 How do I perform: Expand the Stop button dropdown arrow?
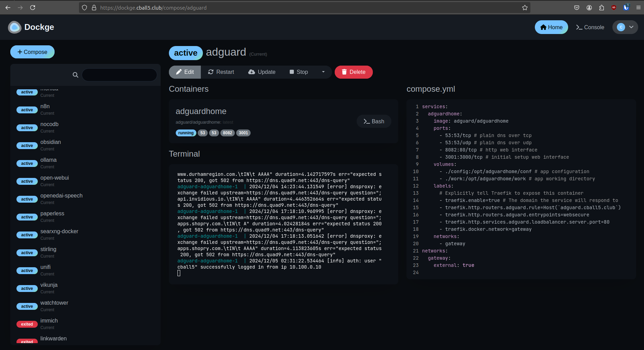click(323, 72)
